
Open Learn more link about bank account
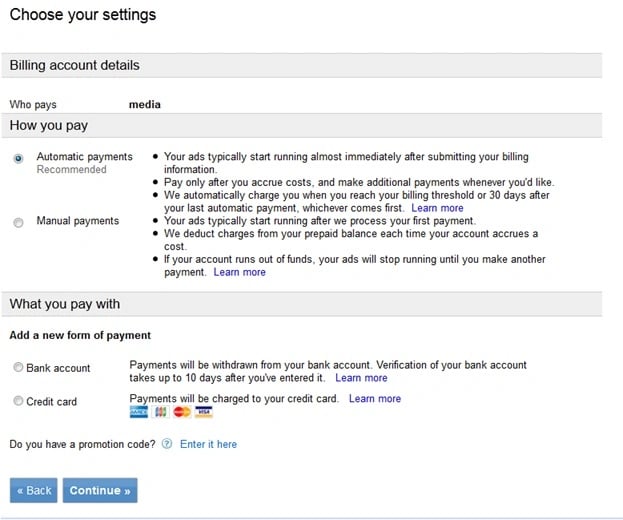click(361, 378)
